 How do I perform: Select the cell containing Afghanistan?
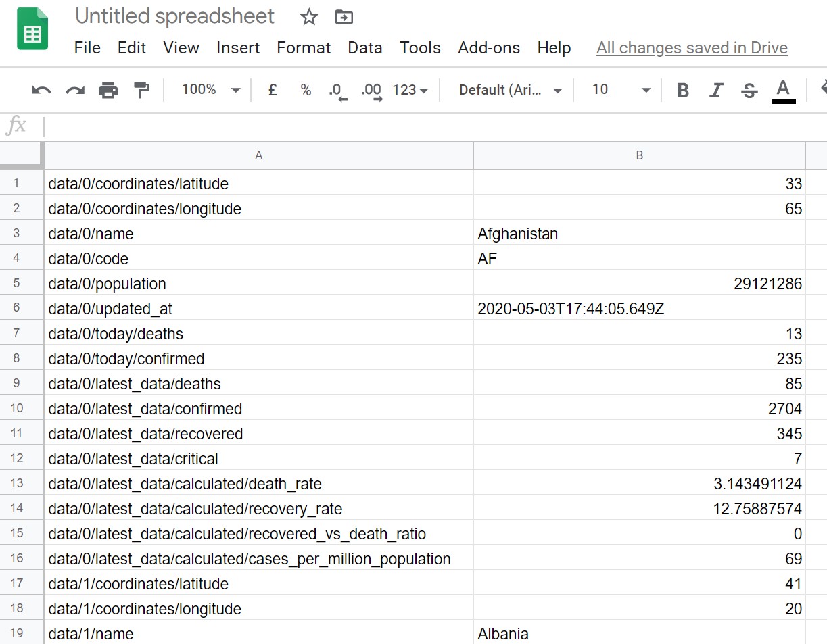point(639,234)
